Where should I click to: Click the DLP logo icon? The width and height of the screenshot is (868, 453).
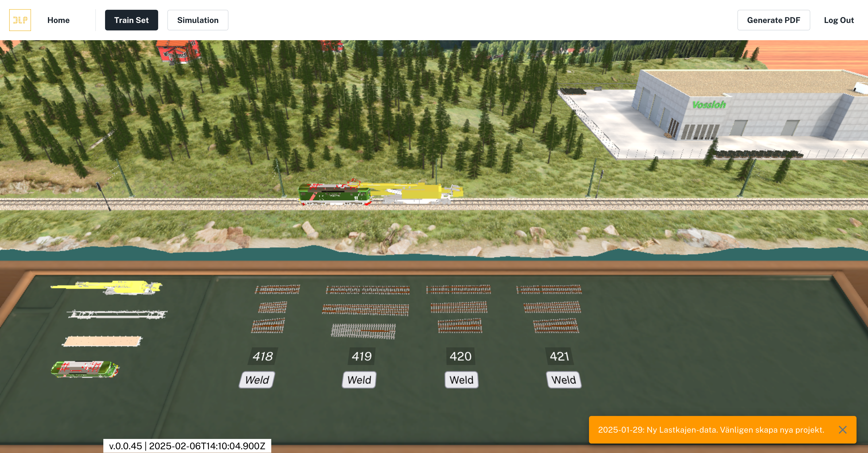(x=20, y=20)
